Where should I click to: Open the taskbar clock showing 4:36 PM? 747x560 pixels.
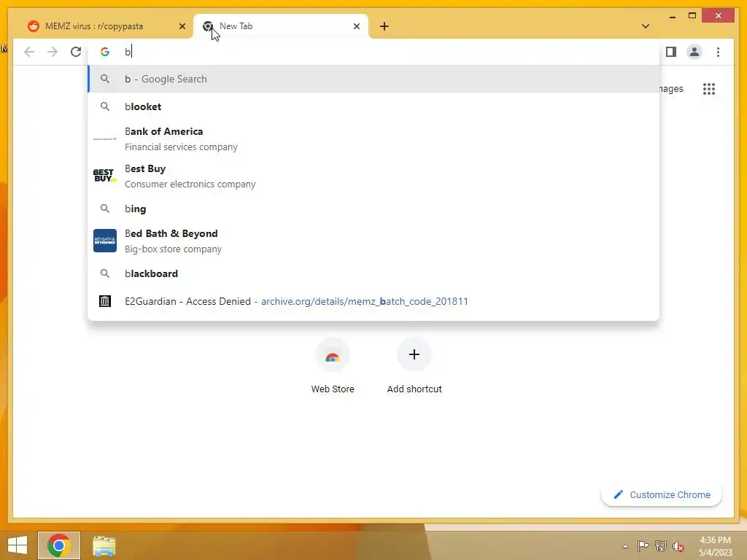click(x=715, y=546)
